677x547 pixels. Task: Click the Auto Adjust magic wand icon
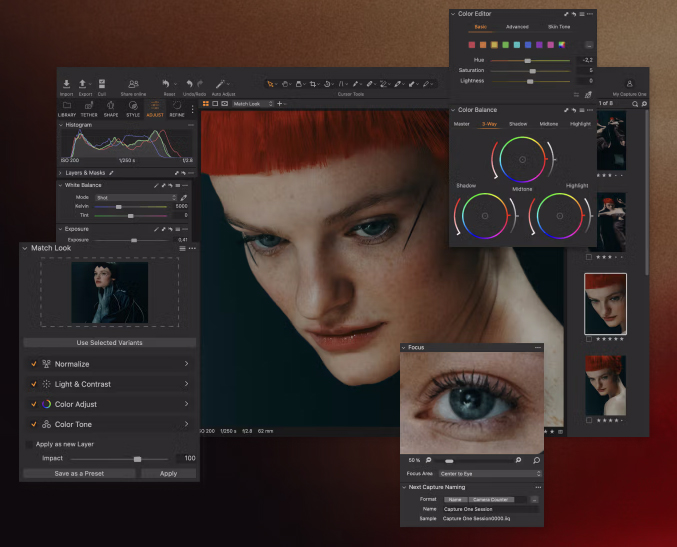(x=222, y=85)
